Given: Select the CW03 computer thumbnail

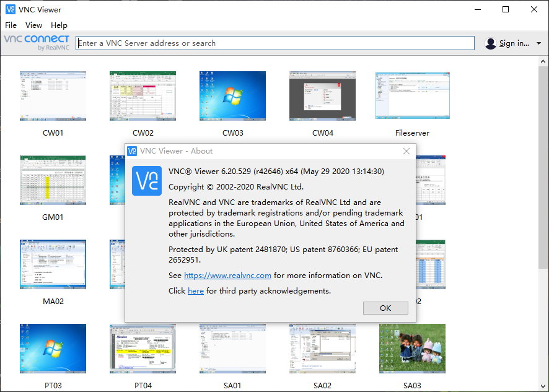Looking at the screenshot, I should [232, 96].
